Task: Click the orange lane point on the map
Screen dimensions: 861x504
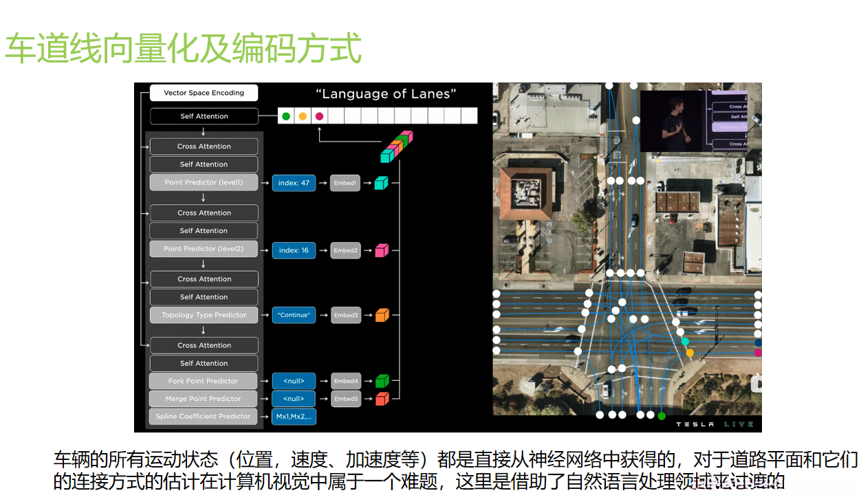Action: pos(690,353)
